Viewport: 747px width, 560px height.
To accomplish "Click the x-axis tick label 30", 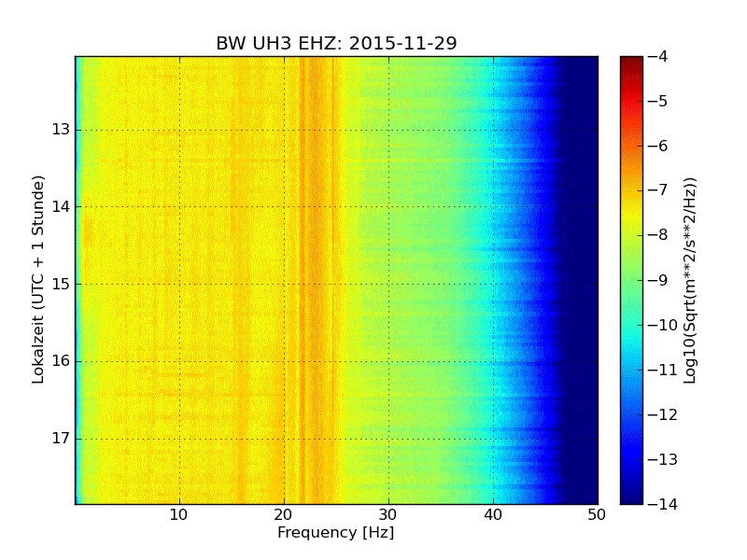I will click(388, 515).
